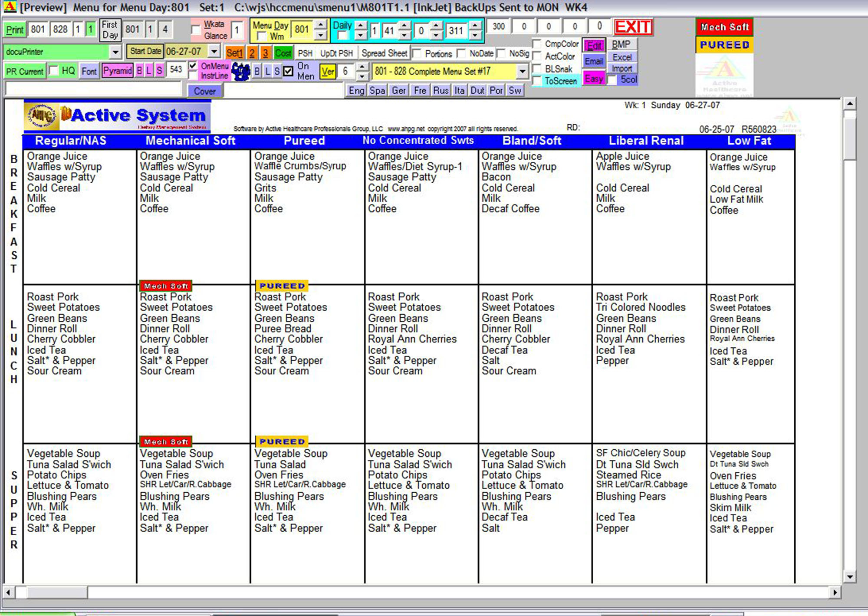Click the yellow Ver button
868x616 pixels.
coord(328,72)
